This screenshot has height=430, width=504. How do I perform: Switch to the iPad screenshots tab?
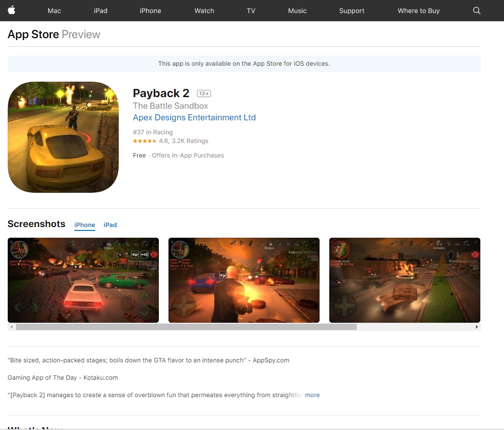click(110, 225)
